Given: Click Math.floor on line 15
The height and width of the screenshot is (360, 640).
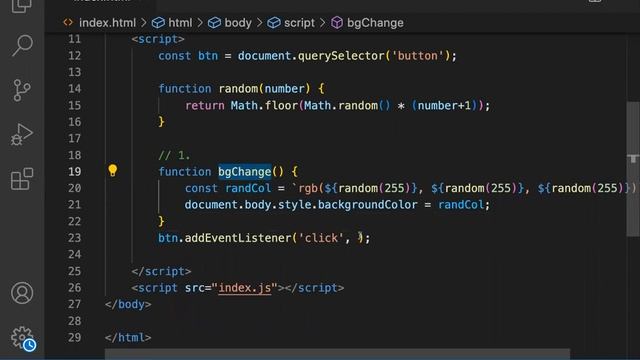Looking at the screenshot, I should [x=264, y=106].
